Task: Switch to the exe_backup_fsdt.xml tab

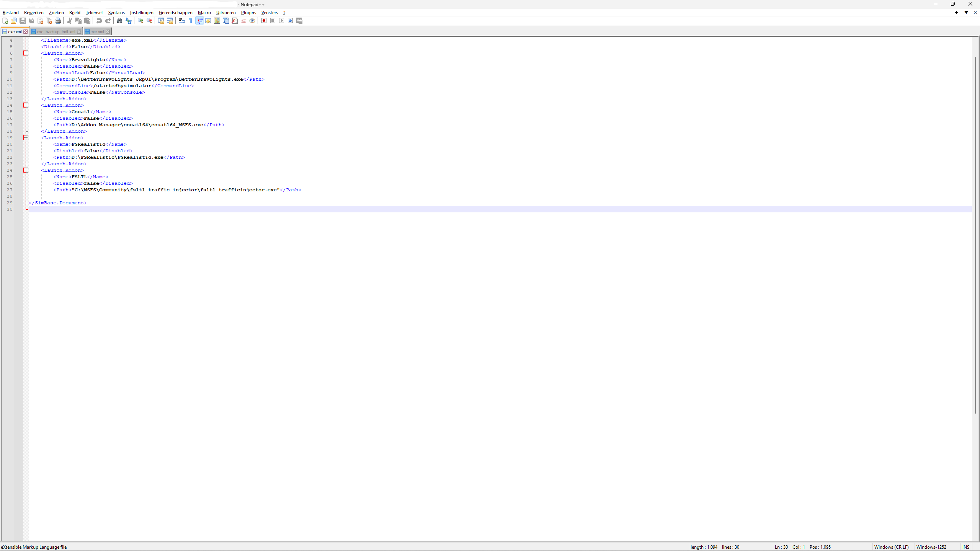Action: coord(56,32)
